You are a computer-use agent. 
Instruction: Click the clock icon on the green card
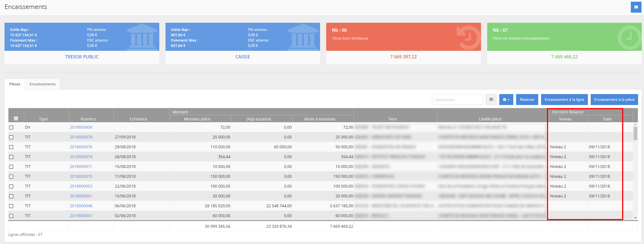tap(629, 37)
